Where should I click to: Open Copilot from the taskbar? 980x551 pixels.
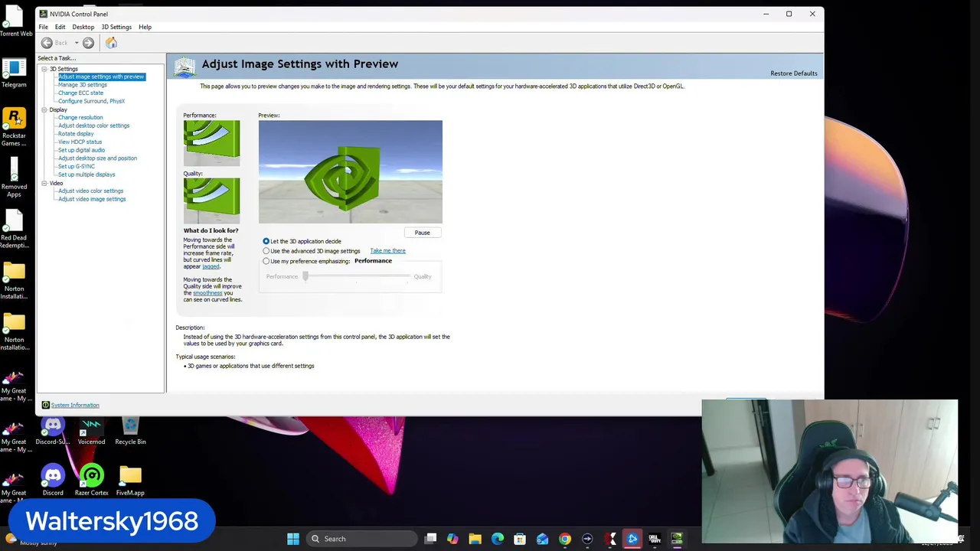pyautogui.click(x=452, y=539)
